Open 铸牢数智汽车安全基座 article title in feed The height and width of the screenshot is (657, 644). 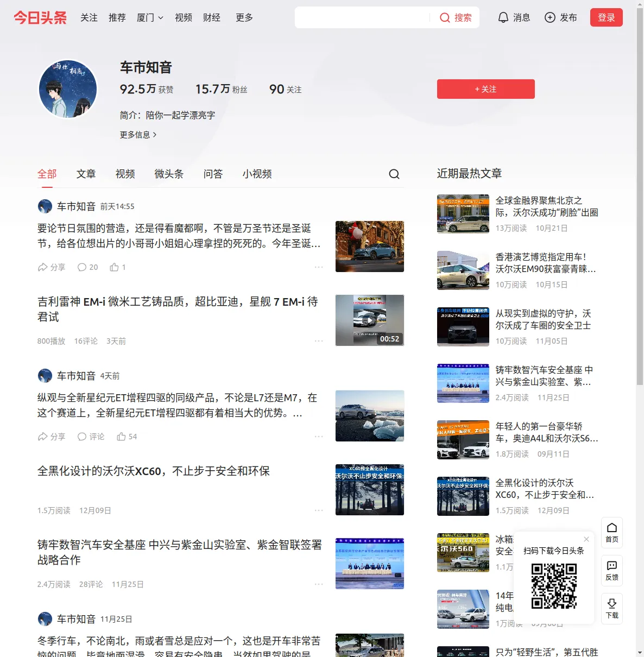pyautogui.click(x=180, y=553)
